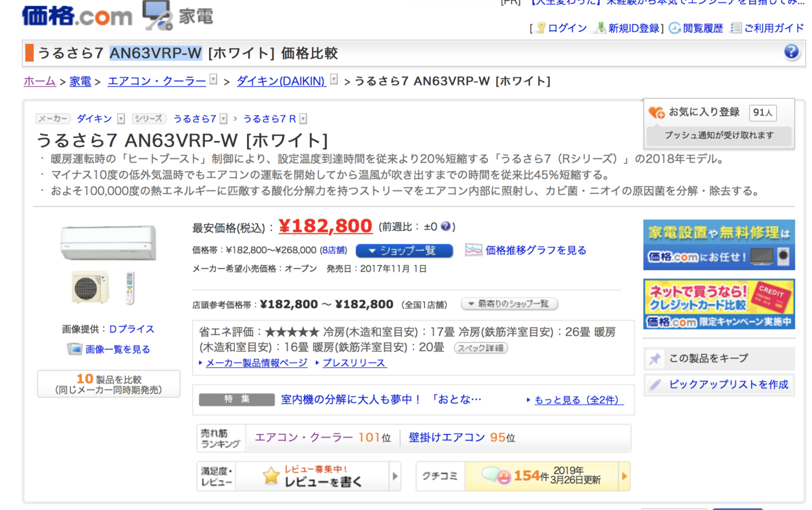Viewport: 812px width, 510px height.
Task: Click the 家電 header category label
Action: tap(196, 16)
